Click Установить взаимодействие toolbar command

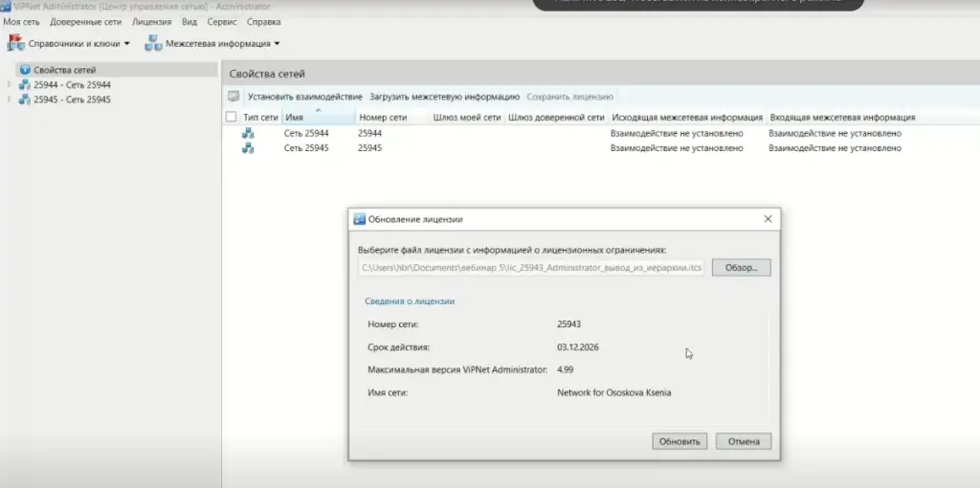pos(305,97)
